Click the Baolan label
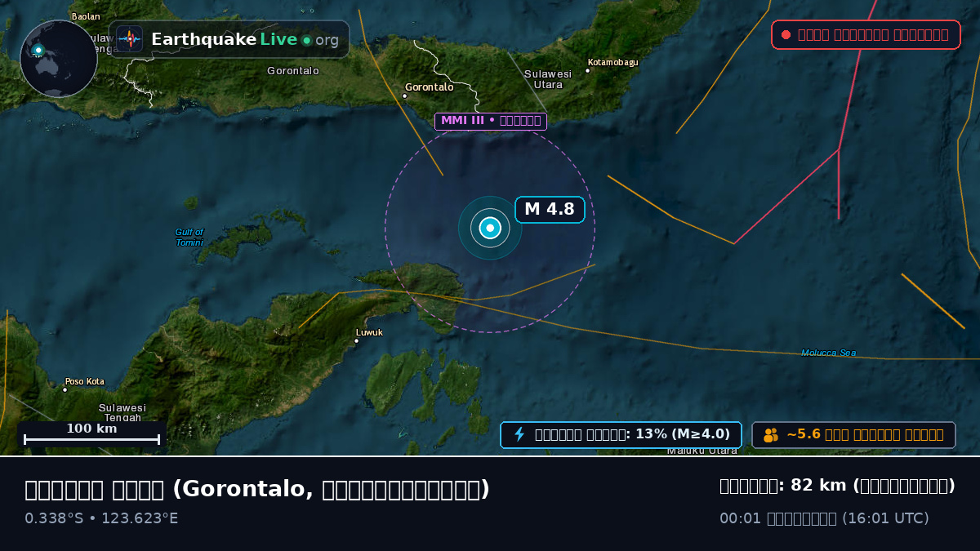The image size is (980, 551). 86,16
